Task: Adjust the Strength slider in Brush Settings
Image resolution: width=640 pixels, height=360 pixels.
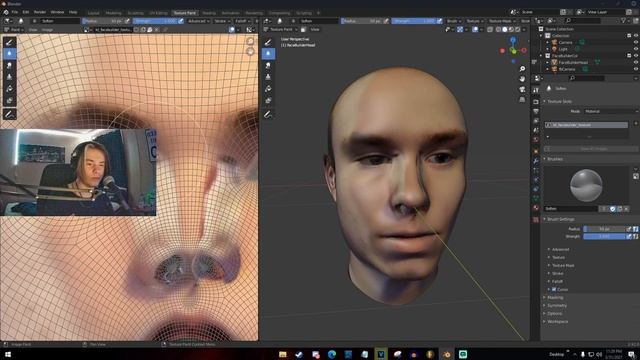Action: [x=604, y=236]
